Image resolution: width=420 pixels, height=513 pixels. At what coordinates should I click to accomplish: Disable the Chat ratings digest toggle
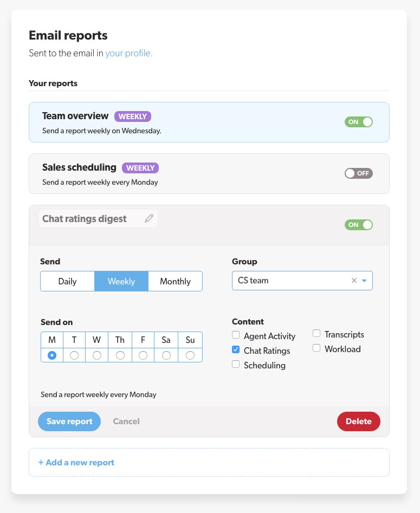point(358,224)
